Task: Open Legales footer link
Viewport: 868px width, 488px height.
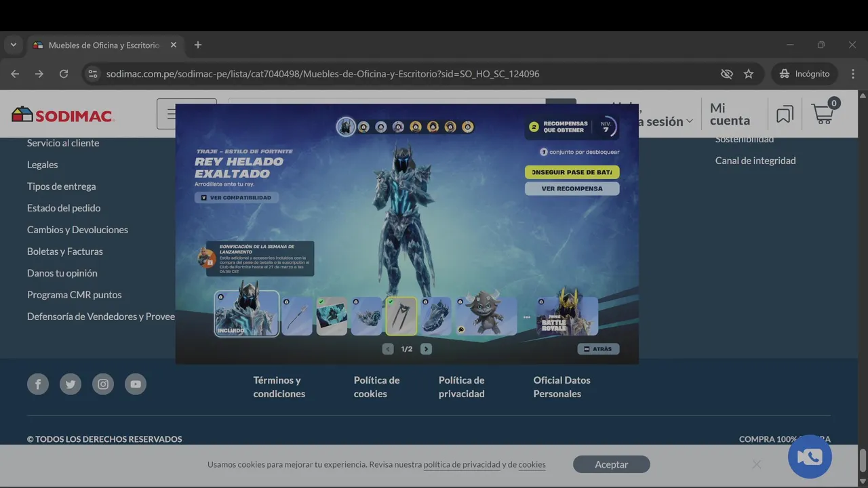Action: [42, 165]
